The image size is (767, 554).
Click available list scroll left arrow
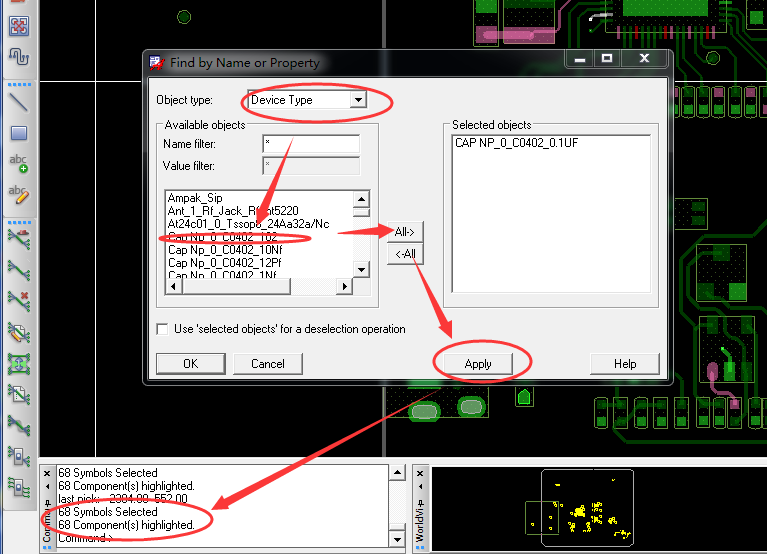click(173, 287)
